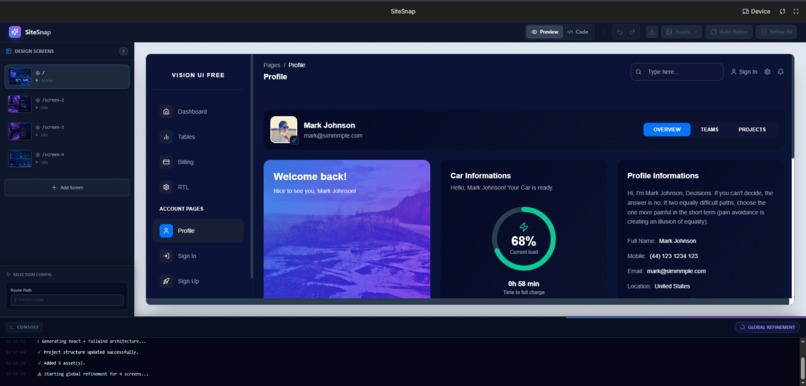This screenshot has height=386, width=806.
Task: Select the TEAMS tab
Action: point(709,130)
